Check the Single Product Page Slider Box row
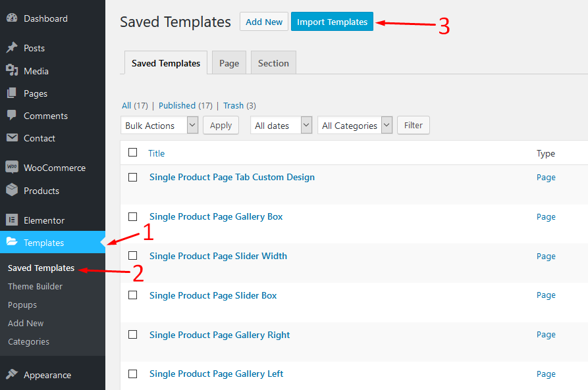Viewport: 588px width, 390px height. [x=133, y=295]
